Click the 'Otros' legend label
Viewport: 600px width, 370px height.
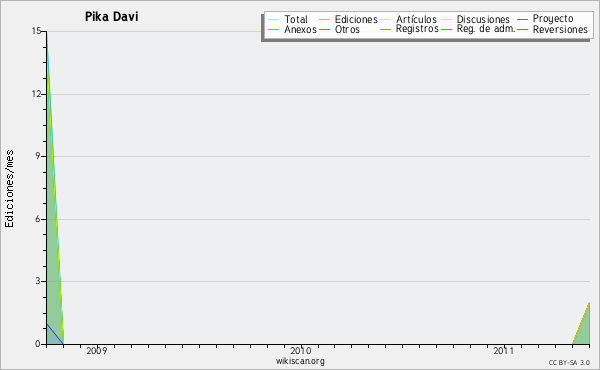click(347, 29)
